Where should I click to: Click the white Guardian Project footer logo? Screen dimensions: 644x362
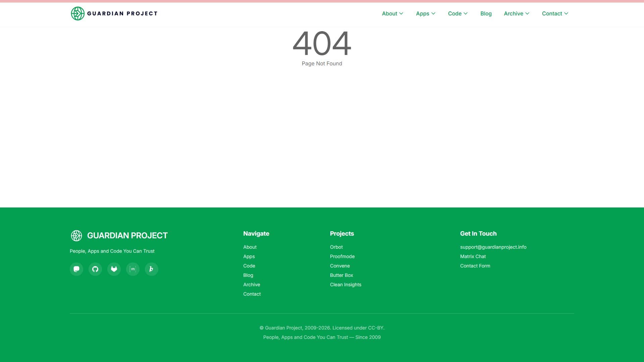click(x=119, y=236)
